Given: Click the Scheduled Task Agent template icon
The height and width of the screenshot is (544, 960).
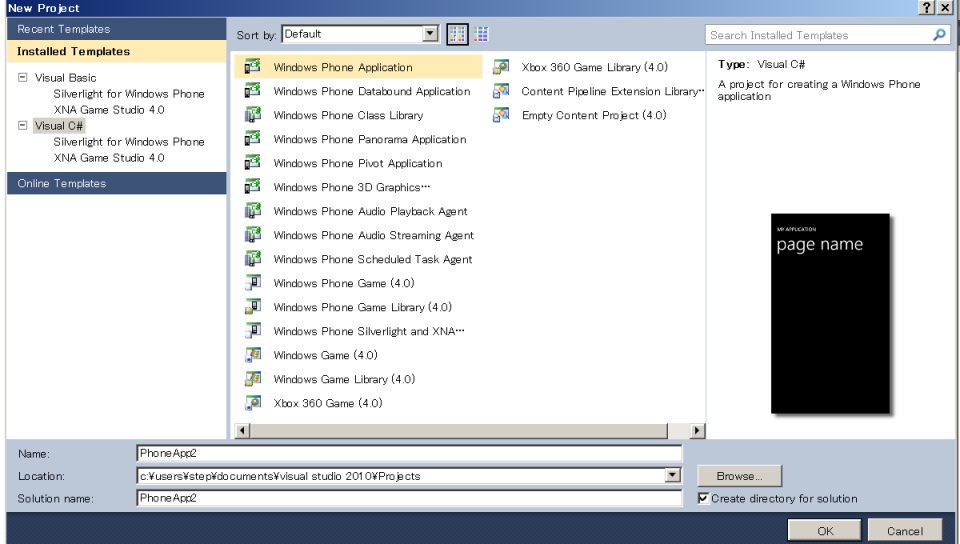Looking at the screenshot, I should [252, 258].
